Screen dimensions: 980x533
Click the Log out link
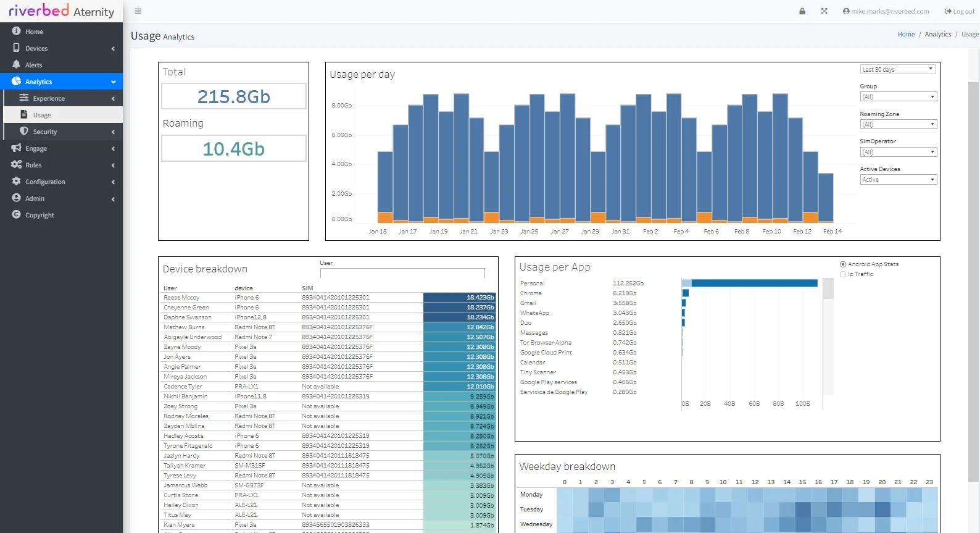point(960,11)
